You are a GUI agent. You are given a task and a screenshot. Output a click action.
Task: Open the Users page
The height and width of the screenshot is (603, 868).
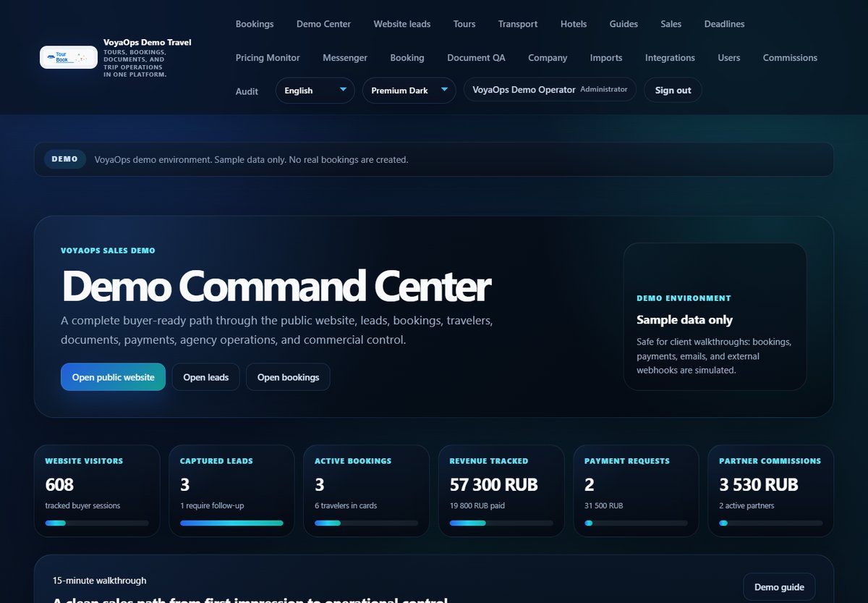(x=729, y=58)
